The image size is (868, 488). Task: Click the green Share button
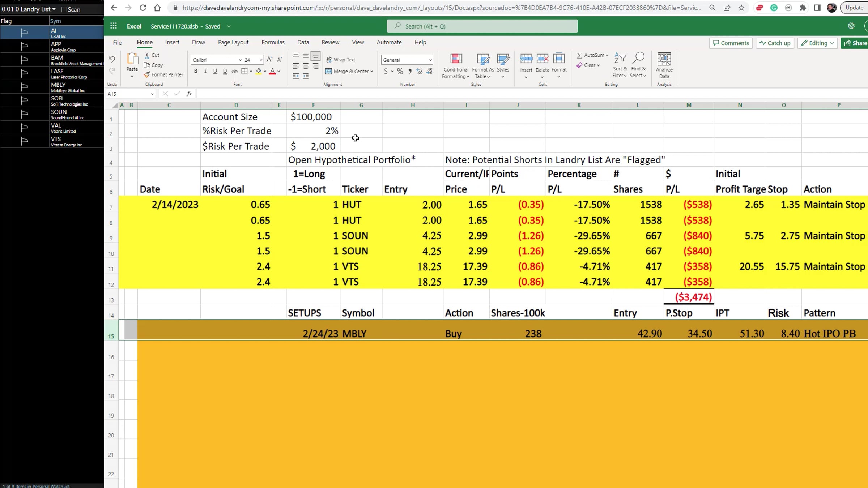click(x=855, y=43)
